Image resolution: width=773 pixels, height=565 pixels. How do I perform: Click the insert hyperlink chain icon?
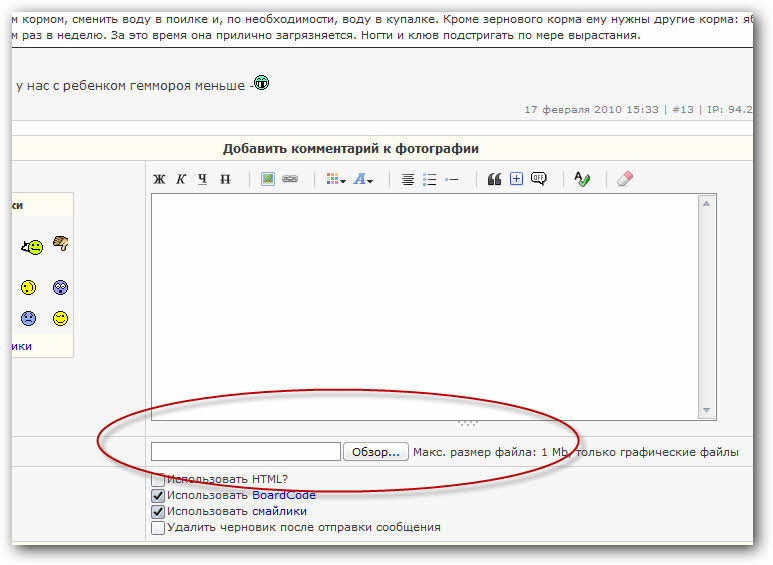(x=290, y=179)
